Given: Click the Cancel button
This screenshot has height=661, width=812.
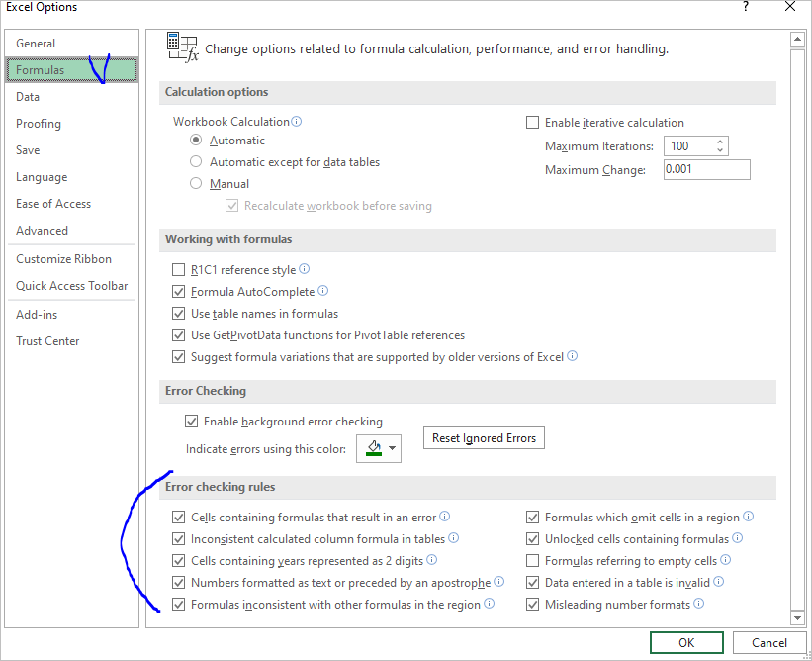Looking at the screenshot, I should [769, 643].
